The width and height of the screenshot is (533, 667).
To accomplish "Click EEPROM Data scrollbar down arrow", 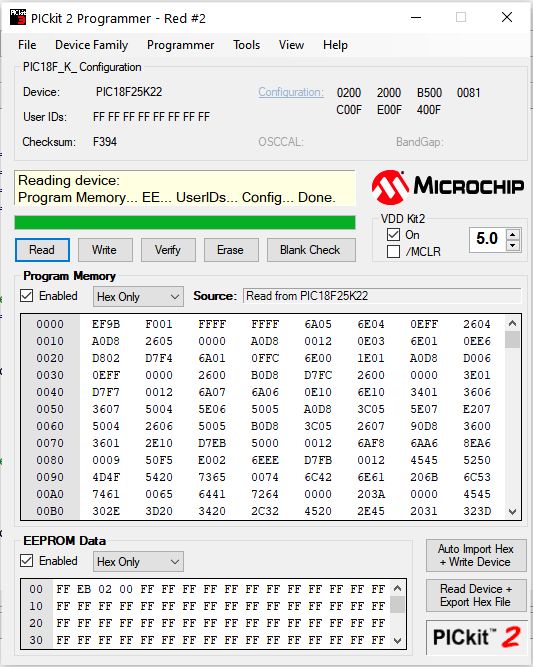I will pyautogui.click(x=398, y=640).
